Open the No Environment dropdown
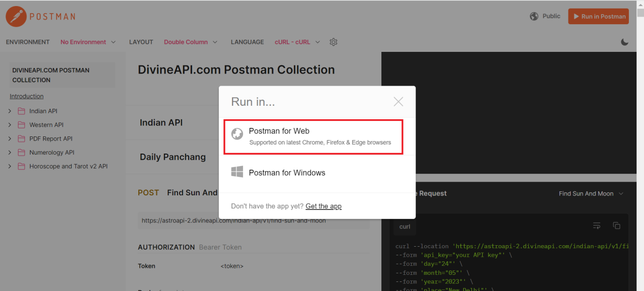The height and width of the screenshot is (291, 644). 88,42
